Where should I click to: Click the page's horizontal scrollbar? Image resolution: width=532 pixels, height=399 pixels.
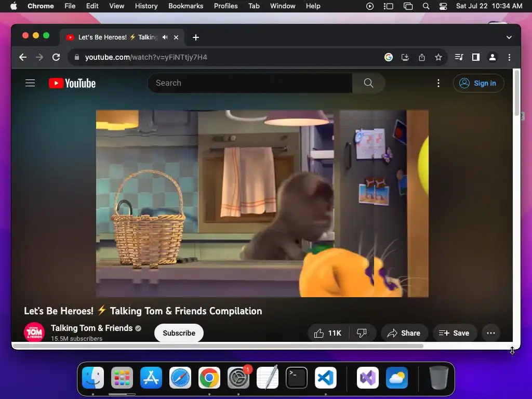218,346
